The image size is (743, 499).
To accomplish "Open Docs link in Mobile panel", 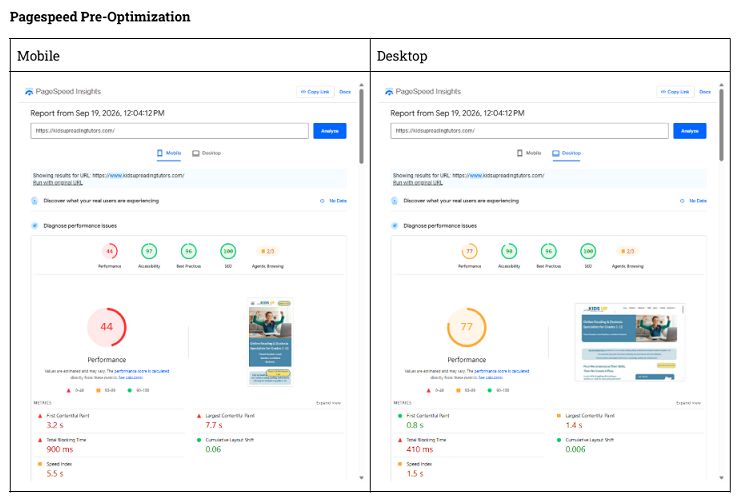I will (x=345, y=92).
